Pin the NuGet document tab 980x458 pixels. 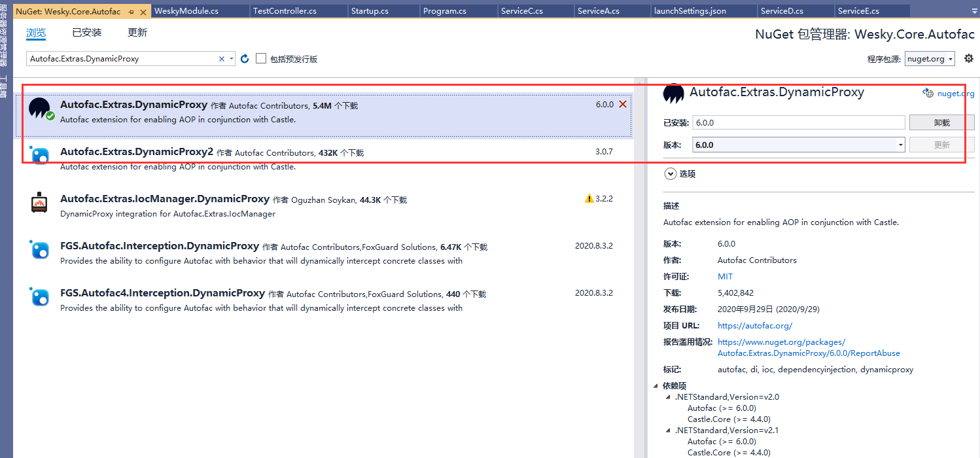131,11
